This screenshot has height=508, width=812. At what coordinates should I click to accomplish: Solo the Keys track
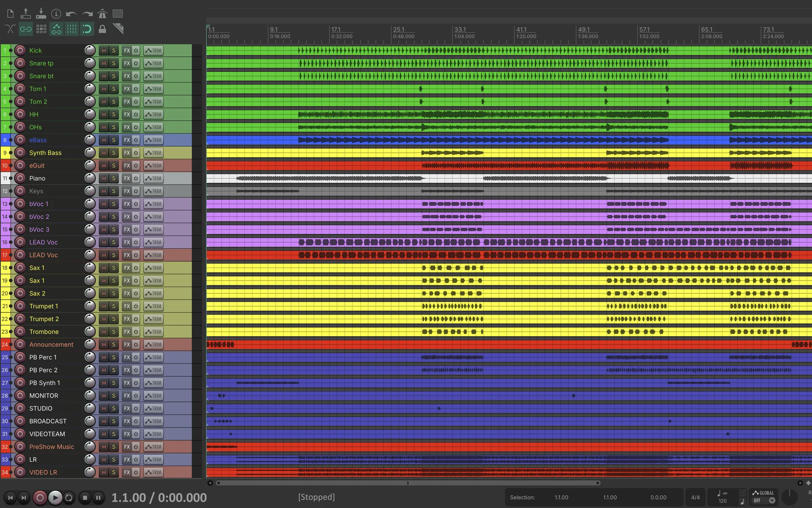pos(113,191)
